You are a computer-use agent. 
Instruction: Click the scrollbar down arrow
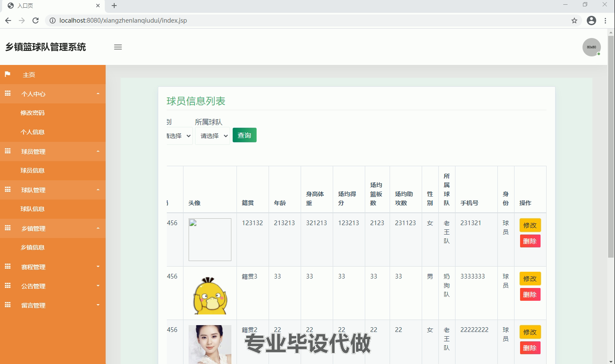[x=611, y=361]
